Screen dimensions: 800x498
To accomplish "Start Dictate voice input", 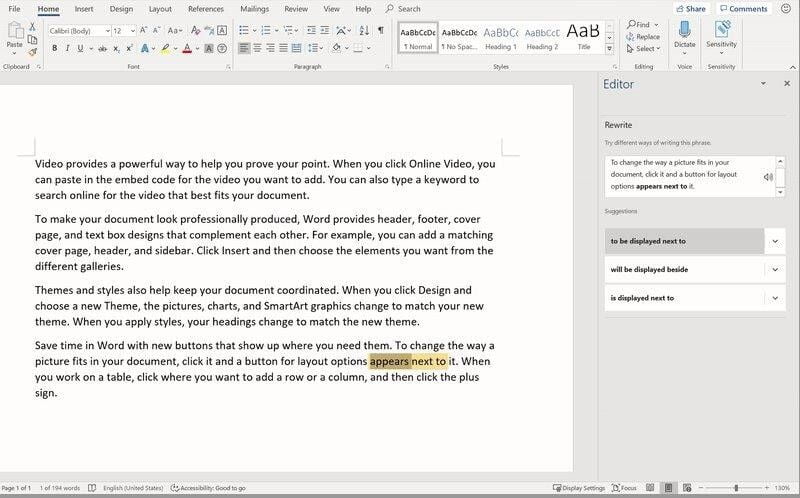I will pos(684,34).
